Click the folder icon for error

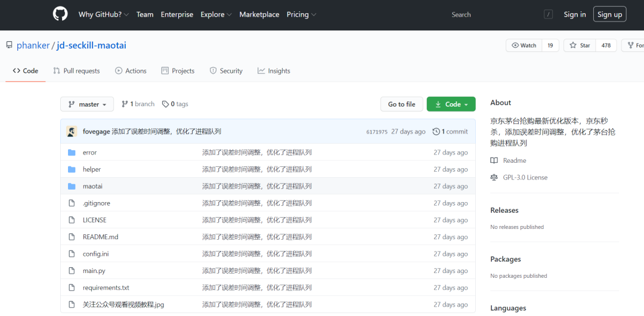coord(72,153)
